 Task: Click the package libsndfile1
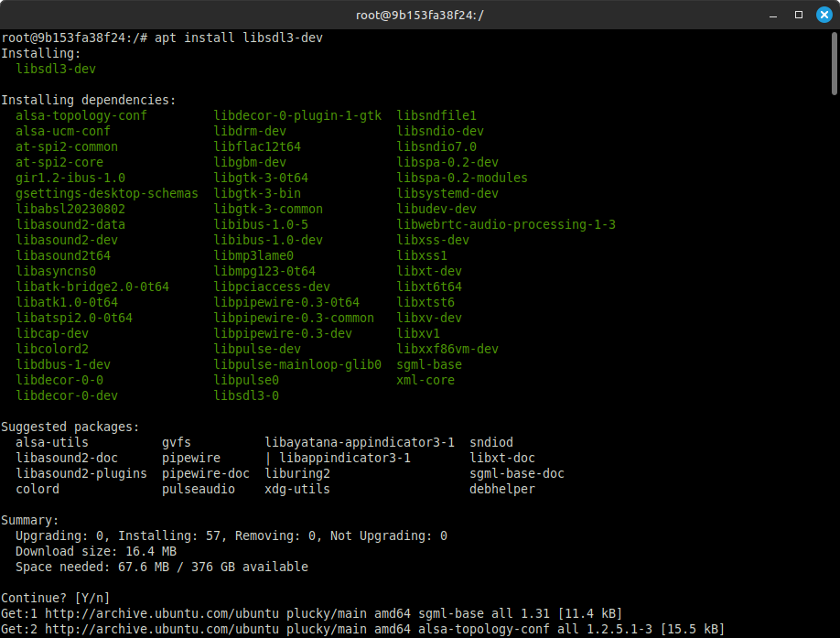(436, 115)
